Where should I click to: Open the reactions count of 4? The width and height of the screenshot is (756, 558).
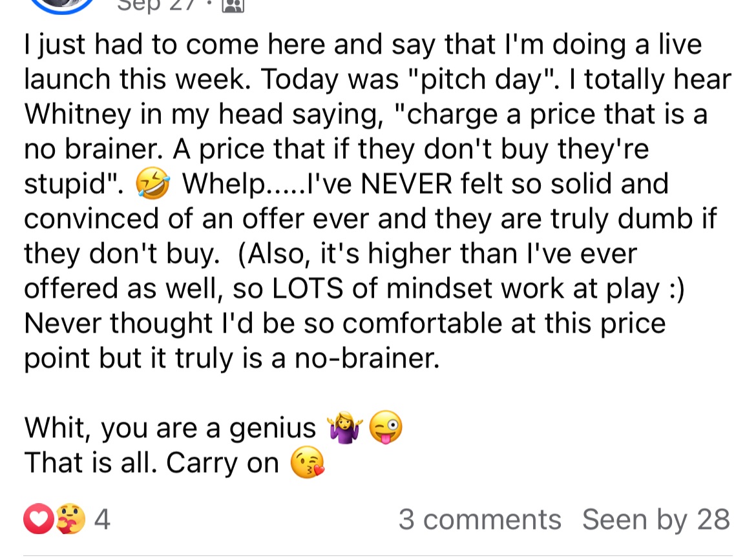[x=102, y=519]
